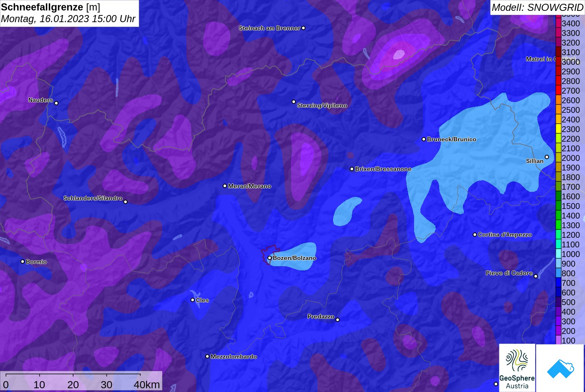
Task: Pick the 700 blue legend swatch
Action: [x=558, y=283]
